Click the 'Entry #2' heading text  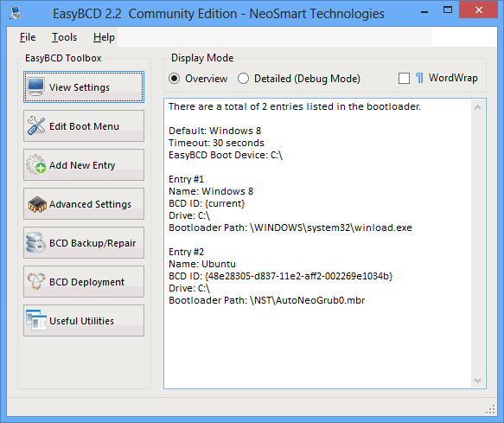coord(186,252)
